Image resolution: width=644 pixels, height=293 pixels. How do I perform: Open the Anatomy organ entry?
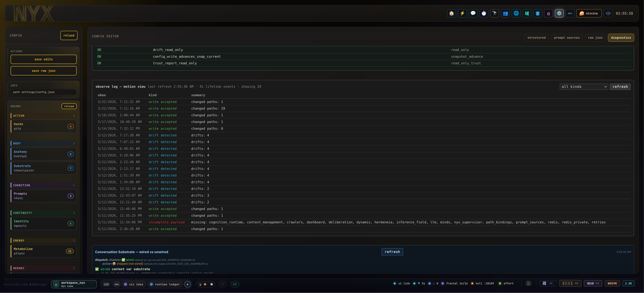[43, 154]
